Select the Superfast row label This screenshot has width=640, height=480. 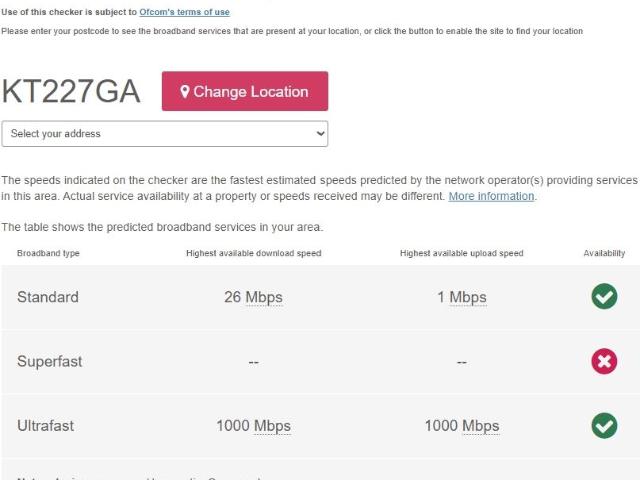pyautogui.click(x=49, y=361)
